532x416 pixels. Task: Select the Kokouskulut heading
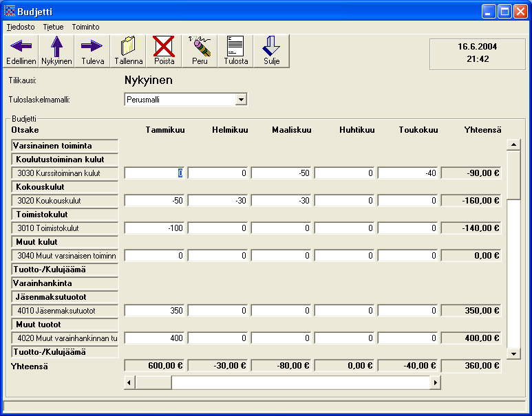pyautogui.click(x=65, y=187)
